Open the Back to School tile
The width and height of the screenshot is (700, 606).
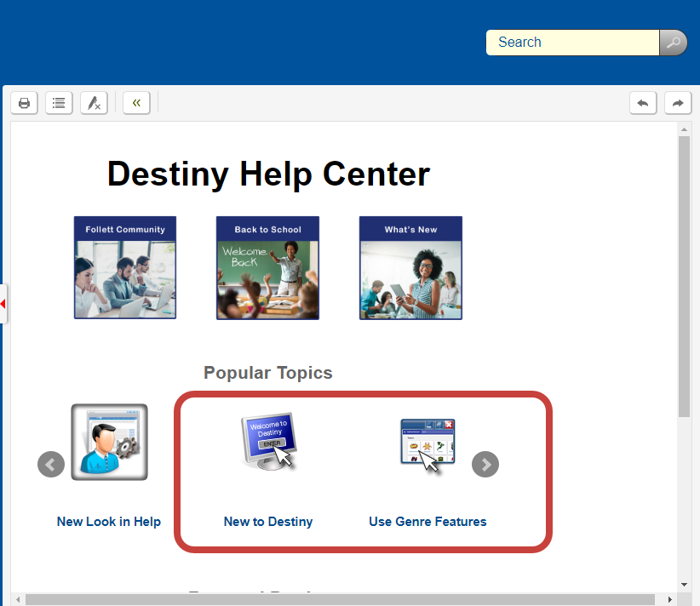click(x=268, y=268)
